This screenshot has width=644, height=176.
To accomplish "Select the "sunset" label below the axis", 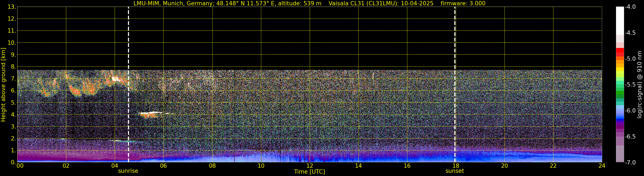I will pos(455,171).
